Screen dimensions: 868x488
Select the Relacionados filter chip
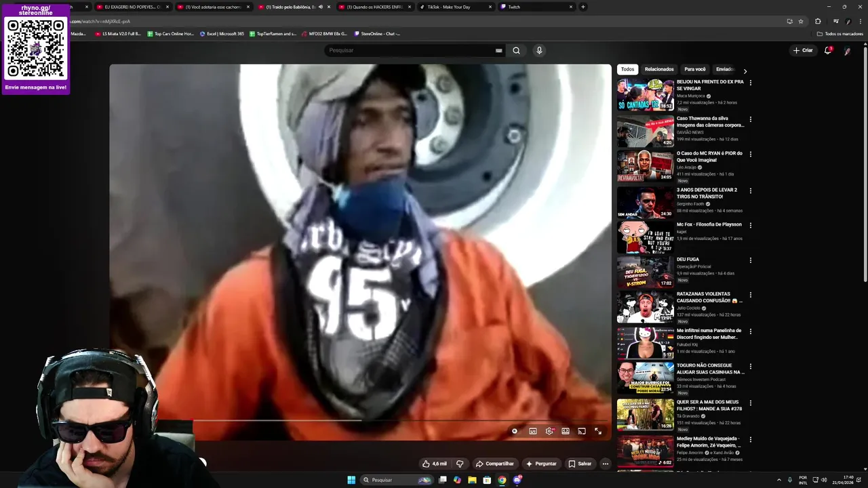click(659, 69)
